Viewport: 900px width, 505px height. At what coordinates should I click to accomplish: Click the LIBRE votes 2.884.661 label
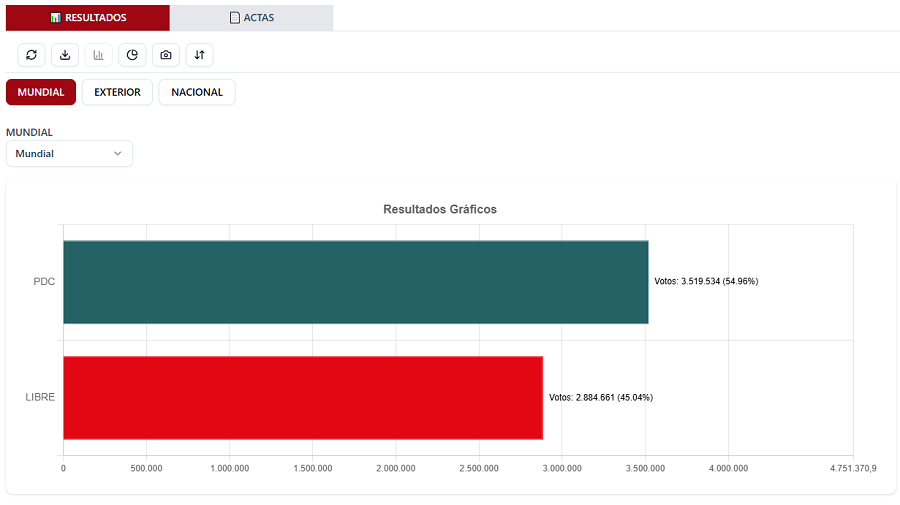pyautogui.click(x=600, y=397)
